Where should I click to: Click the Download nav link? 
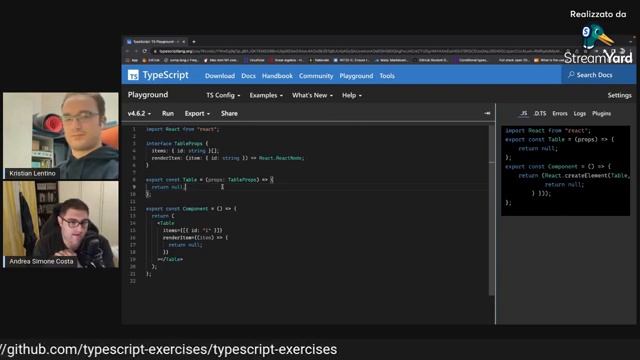[220, 76]
